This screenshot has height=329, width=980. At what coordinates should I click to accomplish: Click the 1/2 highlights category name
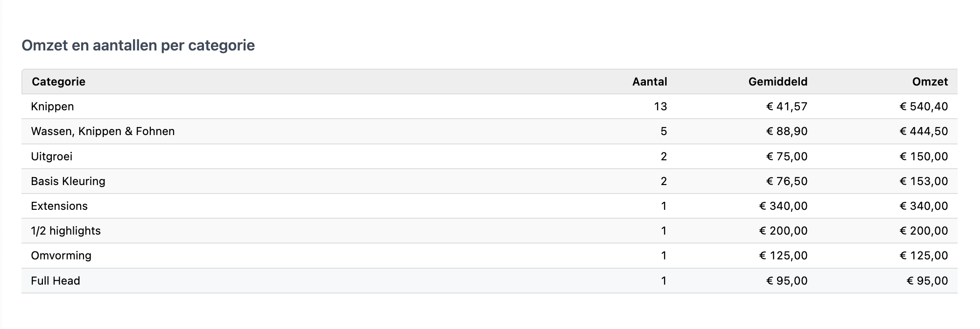tap(66, 231)
